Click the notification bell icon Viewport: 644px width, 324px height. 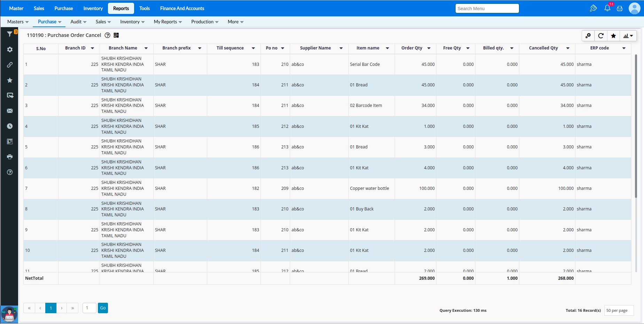tap(607, 8)
